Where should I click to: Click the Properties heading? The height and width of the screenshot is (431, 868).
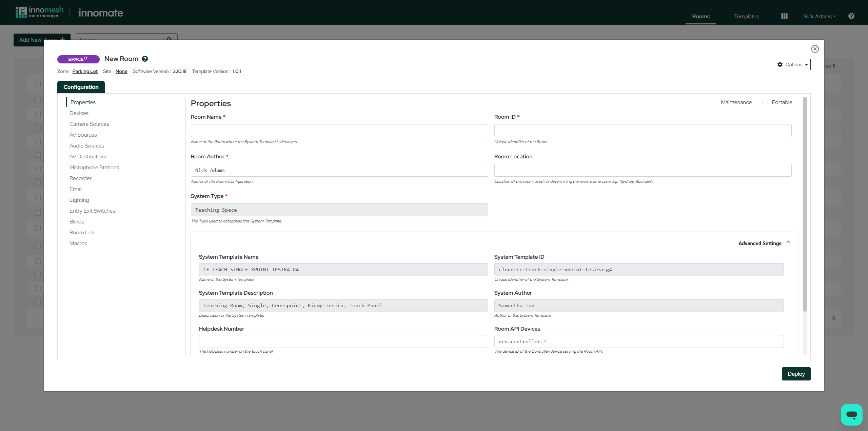tap(211, 103)
